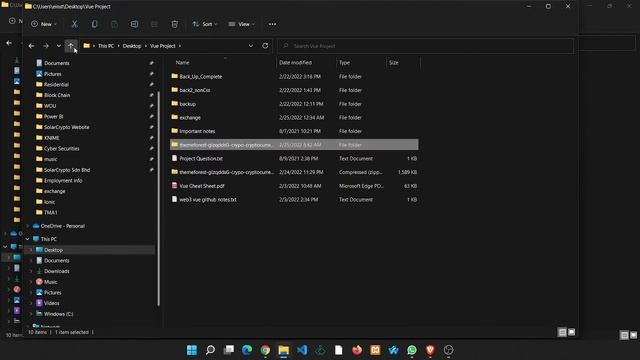Open the New item menu
Screen dimensions: 640x360
pos(44,24)
